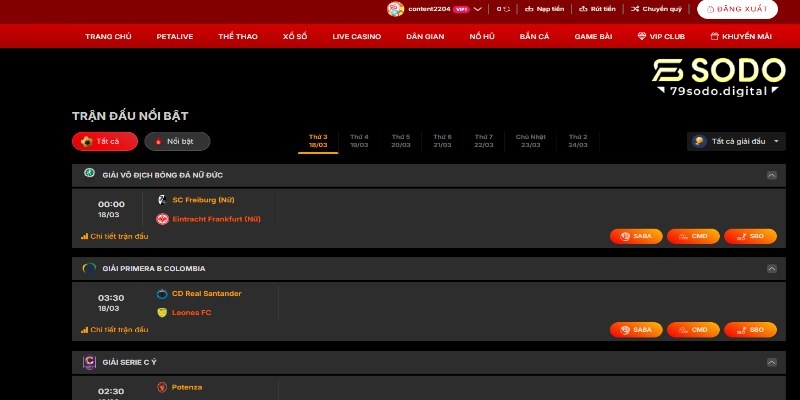Image resolution: width=800 pixels, height=400 pixels.
Task: Open the Live Casino menu item
Action: [x=357, y=36]
